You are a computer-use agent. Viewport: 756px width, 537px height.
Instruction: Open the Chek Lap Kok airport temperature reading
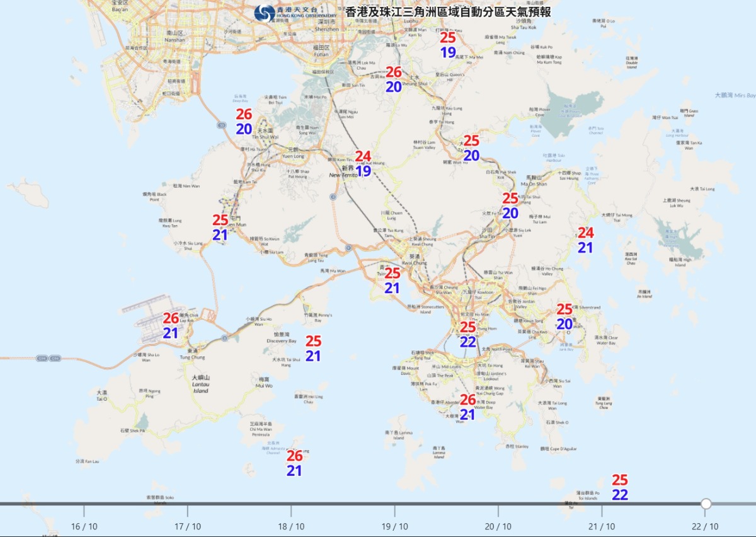171,326
